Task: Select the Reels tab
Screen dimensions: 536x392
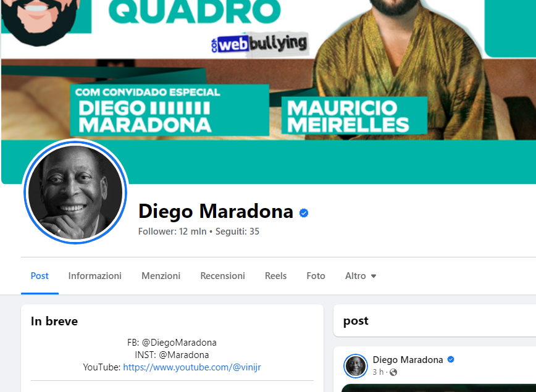Action: pyautogui.click(x=275, y=276)
